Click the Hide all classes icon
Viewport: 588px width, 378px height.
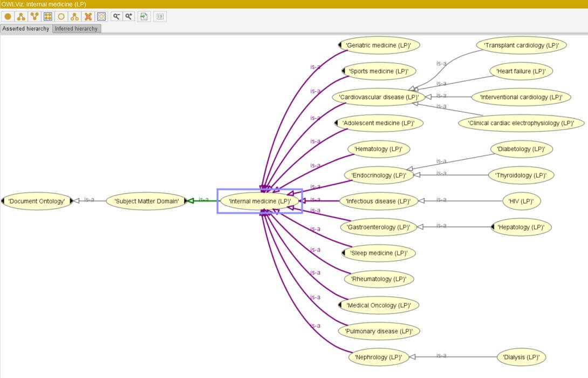click(101, 17)
